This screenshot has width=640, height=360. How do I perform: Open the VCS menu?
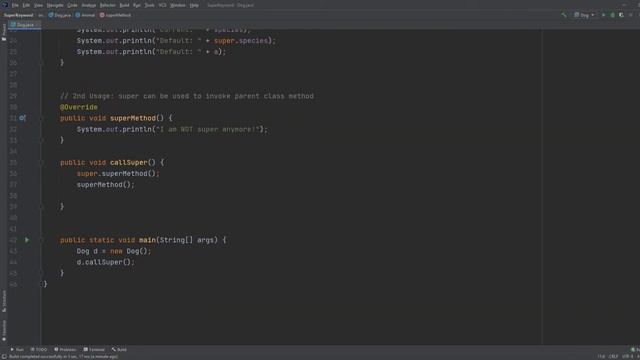point(162,5)
